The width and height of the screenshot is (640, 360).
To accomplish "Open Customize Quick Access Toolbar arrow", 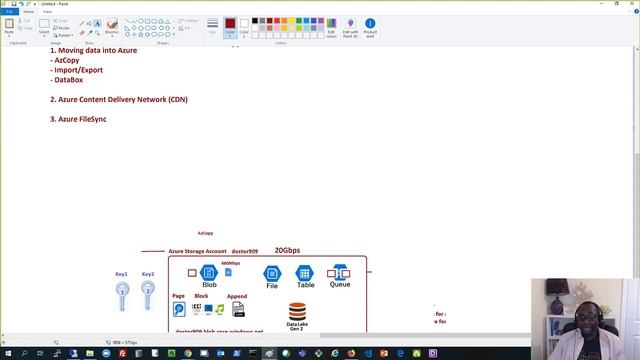I will click(x=35, y=4).
